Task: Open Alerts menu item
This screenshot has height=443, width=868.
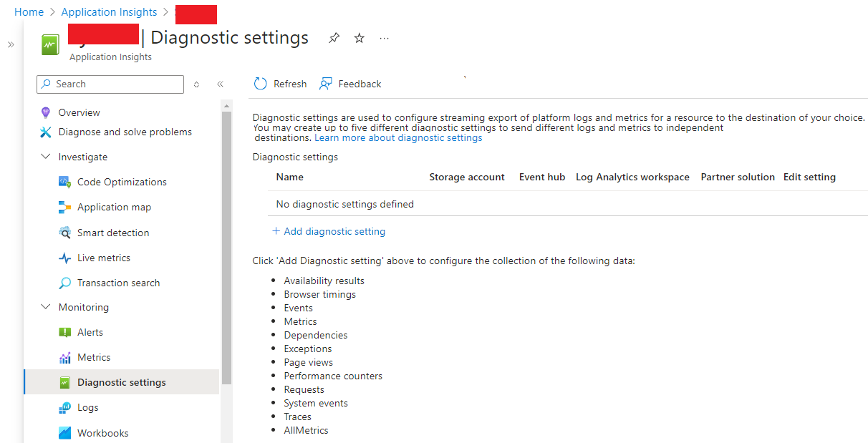Action: click(x=90, y=332)
